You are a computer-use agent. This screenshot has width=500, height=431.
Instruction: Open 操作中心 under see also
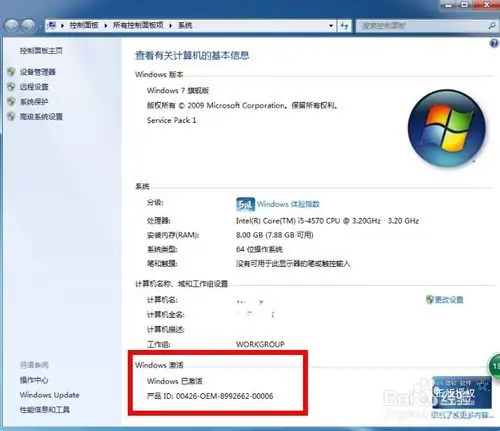pyautogui.click(x=34, y=380)
